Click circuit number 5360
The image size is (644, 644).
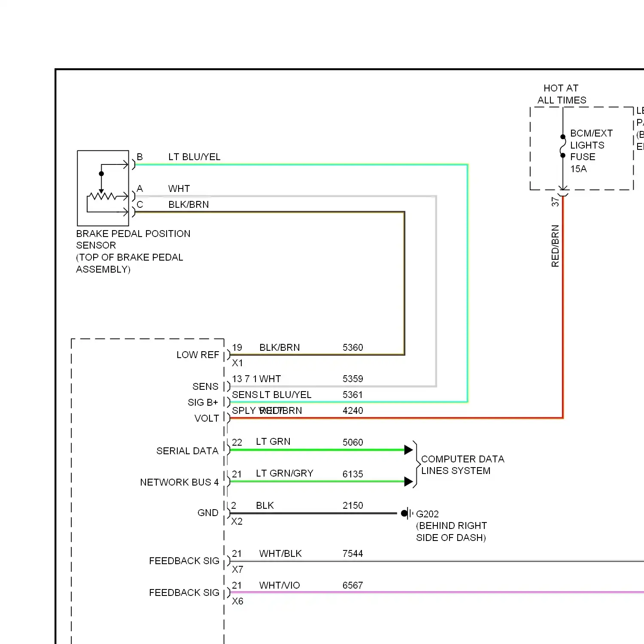352,347
